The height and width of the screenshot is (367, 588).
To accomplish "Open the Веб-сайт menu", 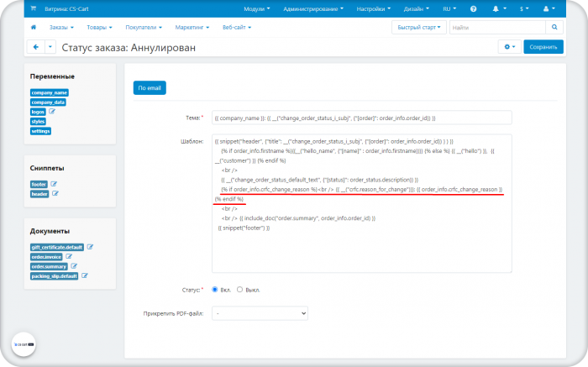I will coord(237,28).
